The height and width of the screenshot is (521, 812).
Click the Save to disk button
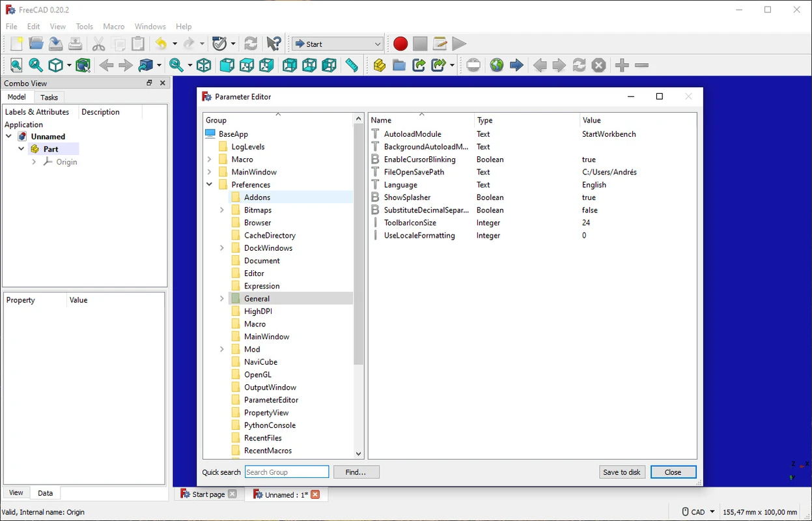(x=622, y=472)
